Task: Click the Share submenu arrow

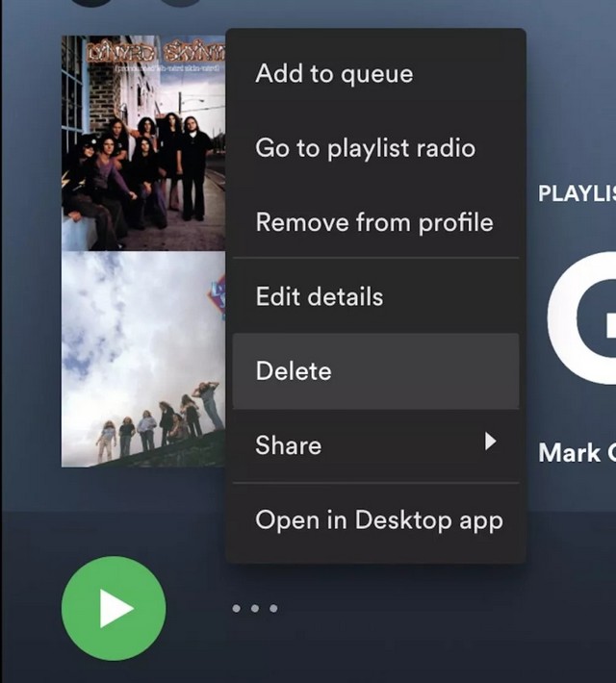Action: tap(491, 442)
